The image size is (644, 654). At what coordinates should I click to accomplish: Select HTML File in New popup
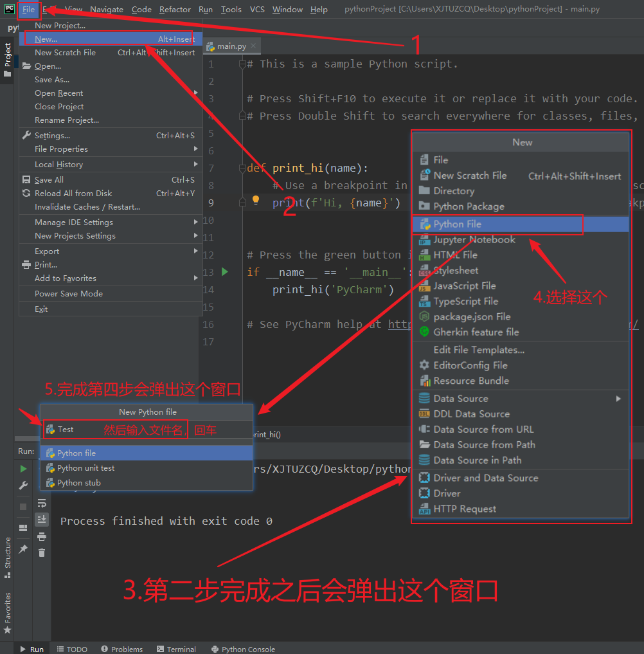(x=521, y=255)
